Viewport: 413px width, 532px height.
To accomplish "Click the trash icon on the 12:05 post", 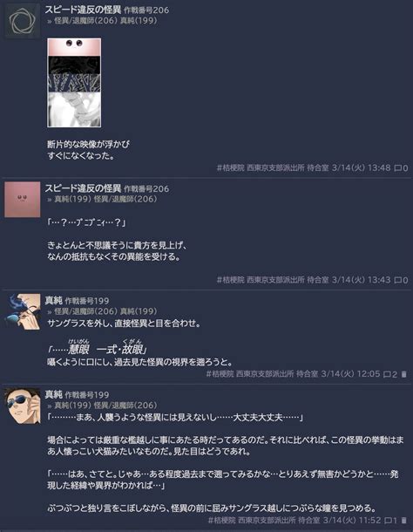I will point(403,374).
